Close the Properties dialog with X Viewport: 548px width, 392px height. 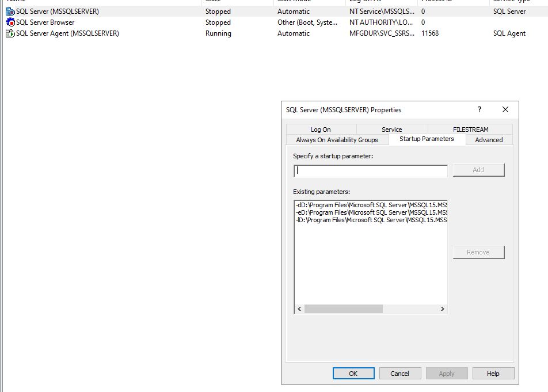[x=505, y=109]
